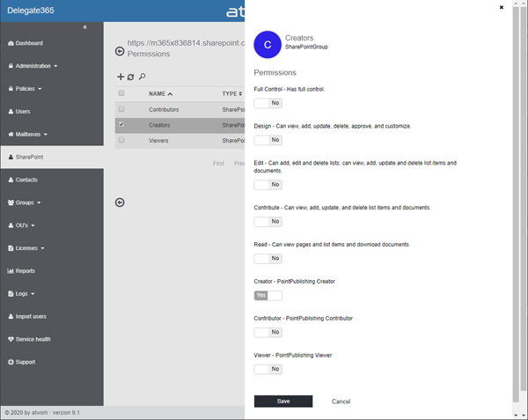Image resolution: width=528 pixels, height=420 pixels.
Task: Click the panel's vertical scrollbar thumb
Action: [516, 204]
